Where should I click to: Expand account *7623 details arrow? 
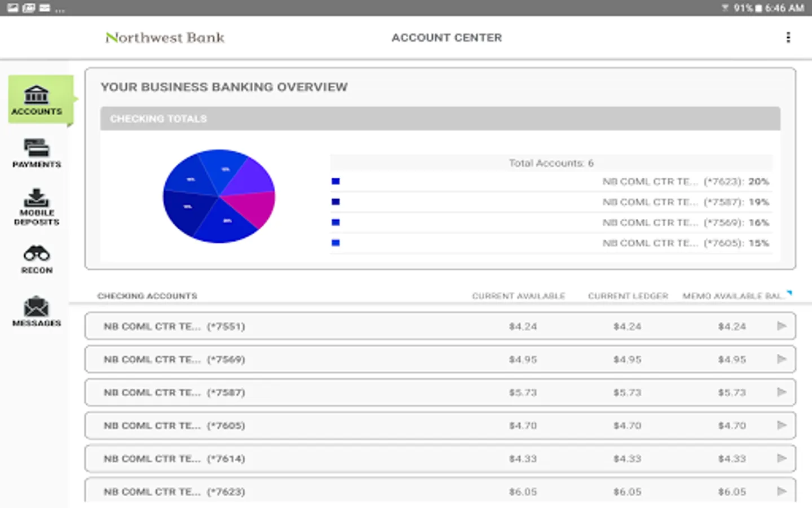coord(782,491)
